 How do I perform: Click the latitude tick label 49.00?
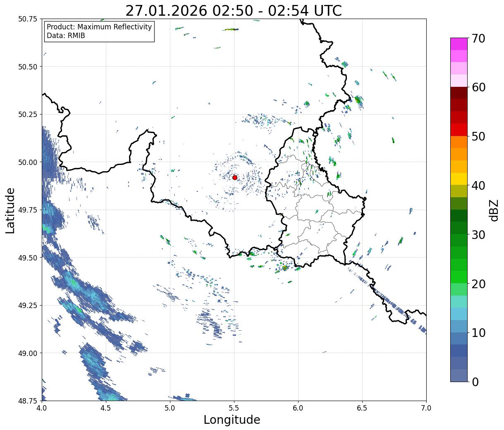point(28,353)
